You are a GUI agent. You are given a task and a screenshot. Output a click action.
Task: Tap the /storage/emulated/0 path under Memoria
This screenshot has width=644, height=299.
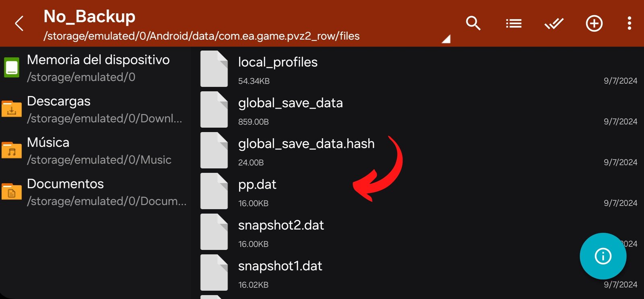(81, 77)
